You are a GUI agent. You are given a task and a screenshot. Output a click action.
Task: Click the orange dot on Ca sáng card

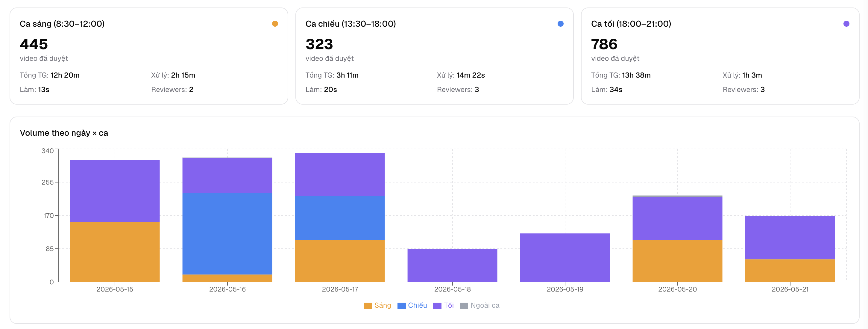click(x=275, y=24)
